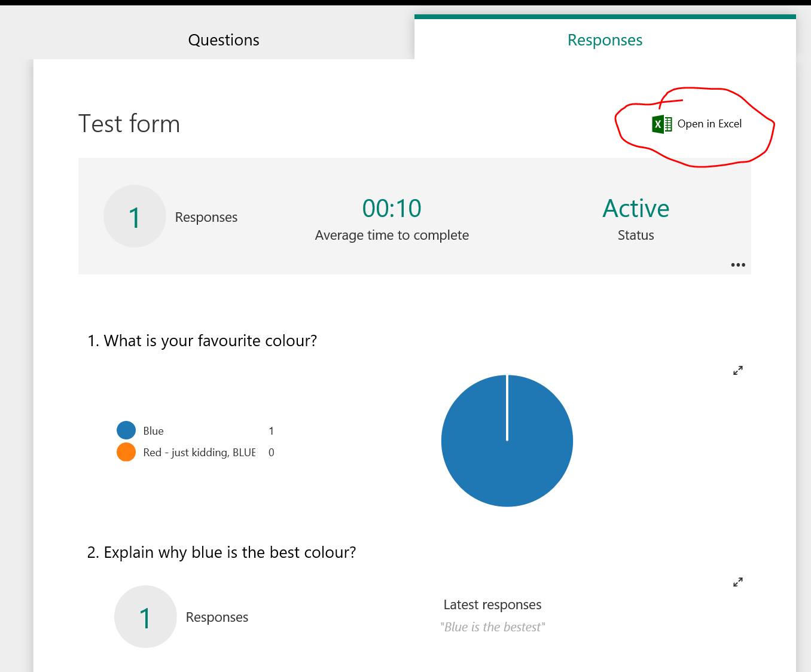Select the Responses tab
This screenshot has height=672, width=811.
pyautogui.click(x=605, y=40)
